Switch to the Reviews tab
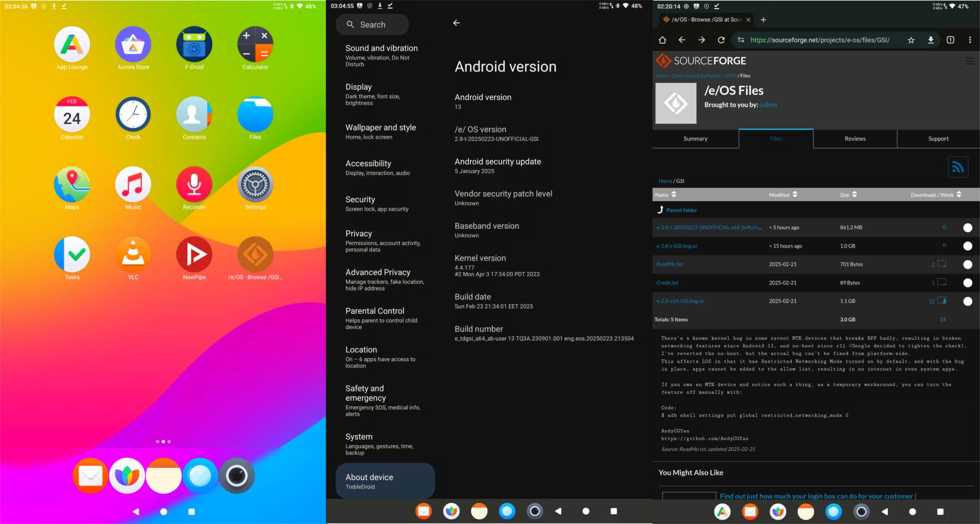The width and height of the screenshot is (980, 524). 855,138
